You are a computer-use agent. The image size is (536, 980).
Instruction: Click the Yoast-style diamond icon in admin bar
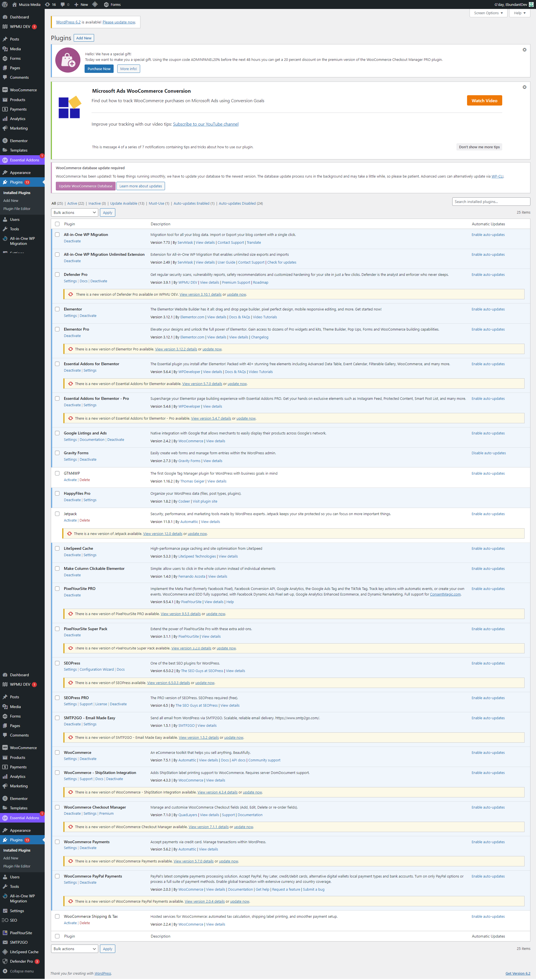pyautogui.click(x=95, y=4)
